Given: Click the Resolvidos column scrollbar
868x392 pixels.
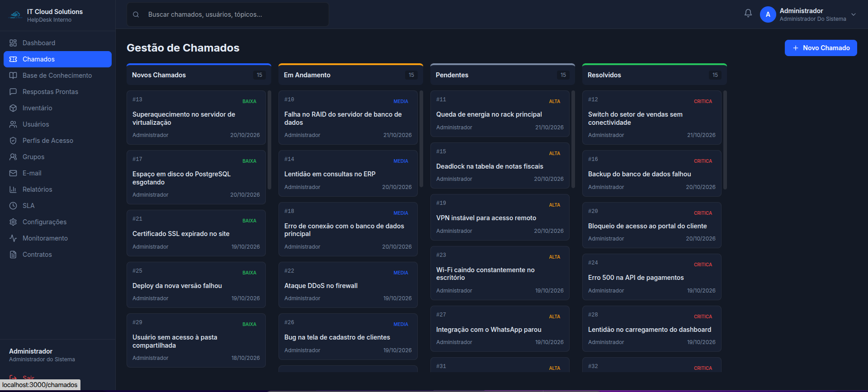Looking at the screenshot, I should click(x=725, y=140).
